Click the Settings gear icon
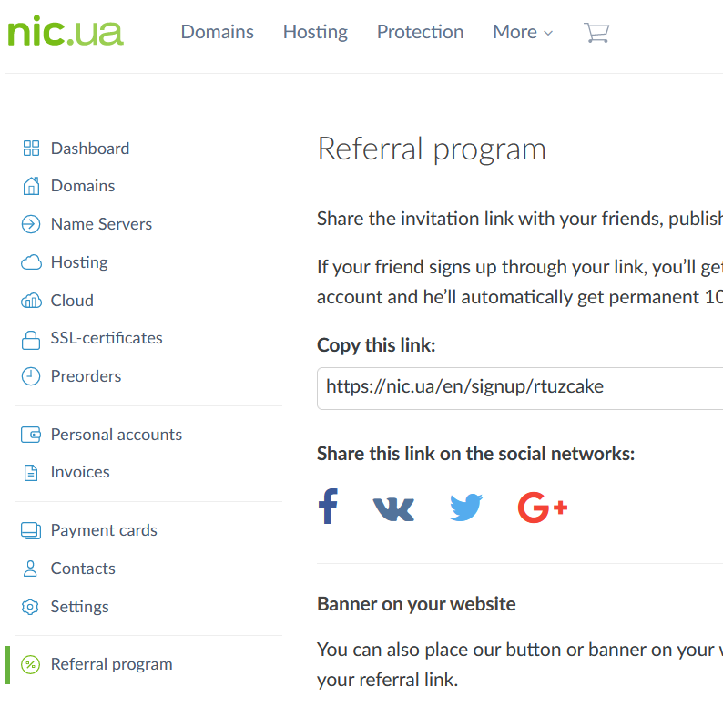Image resolution: width=723 pixels, height=728 pixels. coord(31,607)
